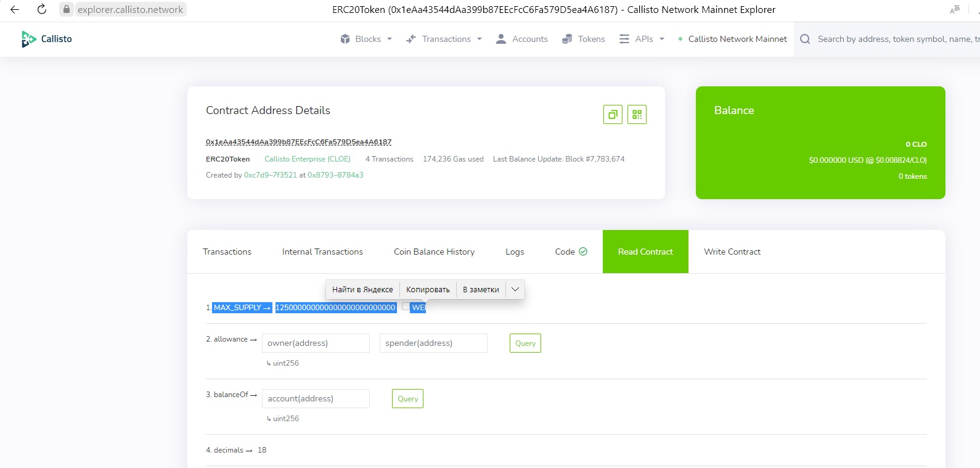This screenshot has height=468, width=980.
Task: Click Найти в Яндексе in popup
Action: tap(362, 289)
